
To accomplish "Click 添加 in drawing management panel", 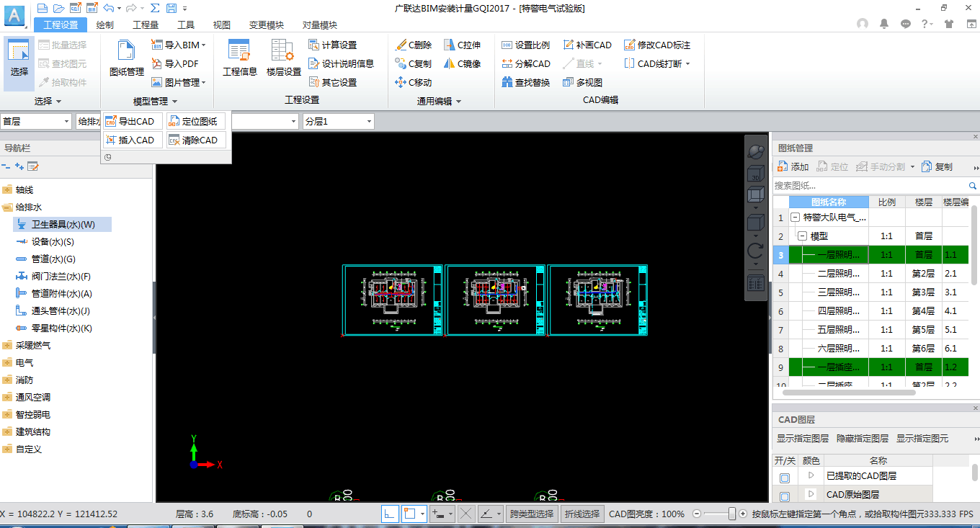I will pyautogui.click(x=793, y=166).
